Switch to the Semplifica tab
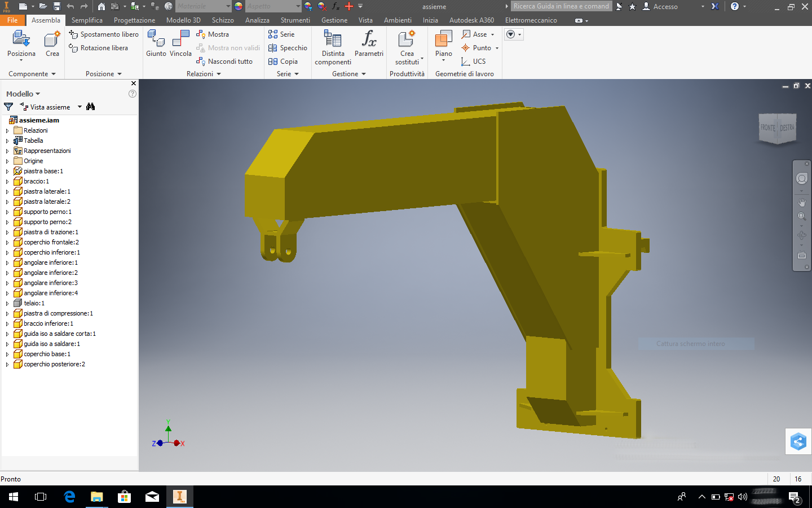 click(x=87, y=20)
